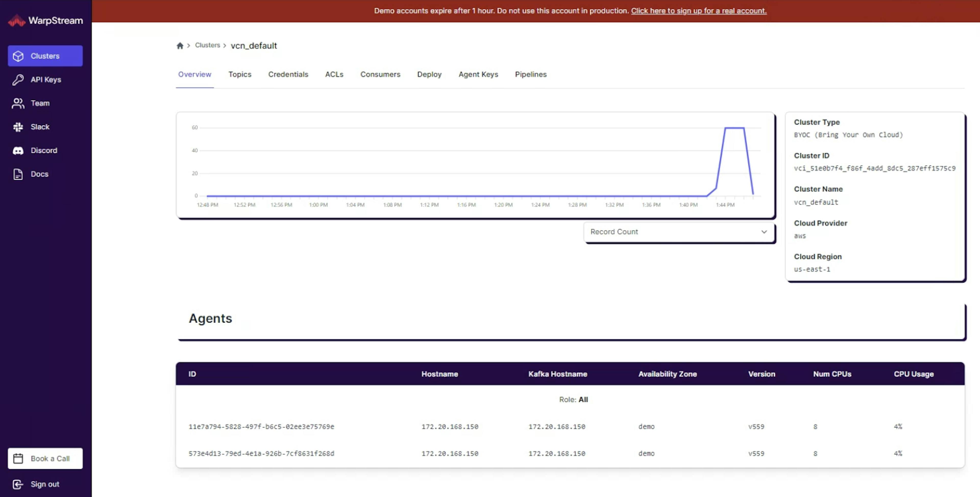
Task: Select the Pipelines tab
Action: (531, 74)
